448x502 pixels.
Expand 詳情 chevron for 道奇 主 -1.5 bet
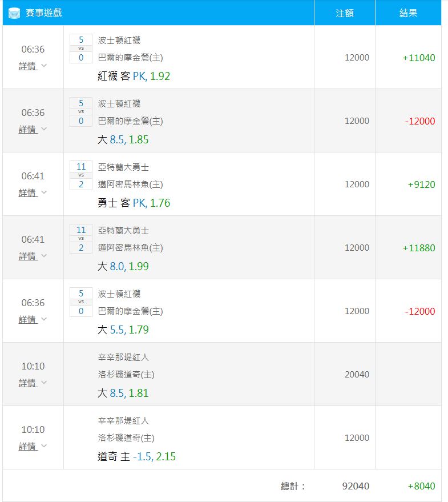(x=44, y=445)
